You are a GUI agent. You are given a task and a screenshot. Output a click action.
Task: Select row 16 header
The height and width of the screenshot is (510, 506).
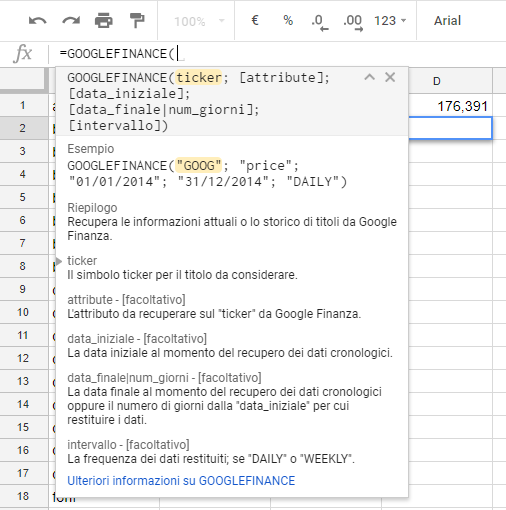tap(23, 450)
